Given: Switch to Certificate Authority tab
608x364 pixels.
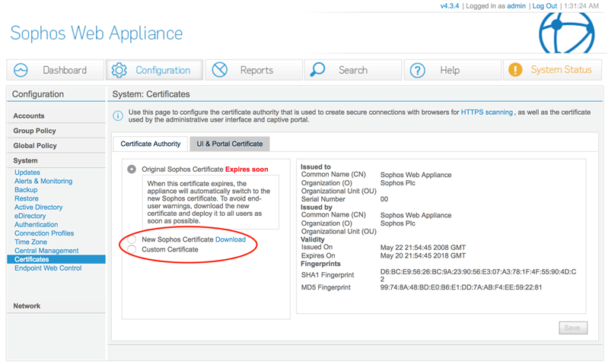Looking at the screenshot, I should 151,144.
